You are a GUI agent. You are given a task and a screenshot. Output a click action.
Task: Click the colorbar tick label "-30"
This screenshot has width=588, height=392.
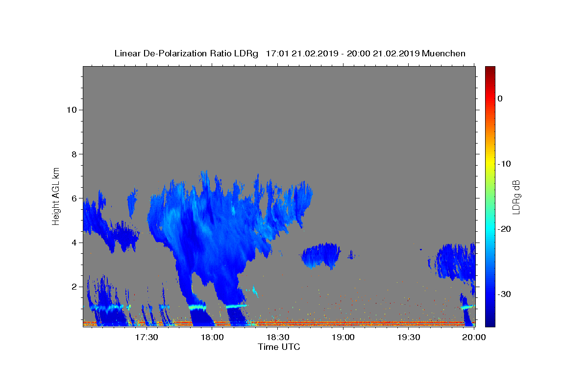504,294
